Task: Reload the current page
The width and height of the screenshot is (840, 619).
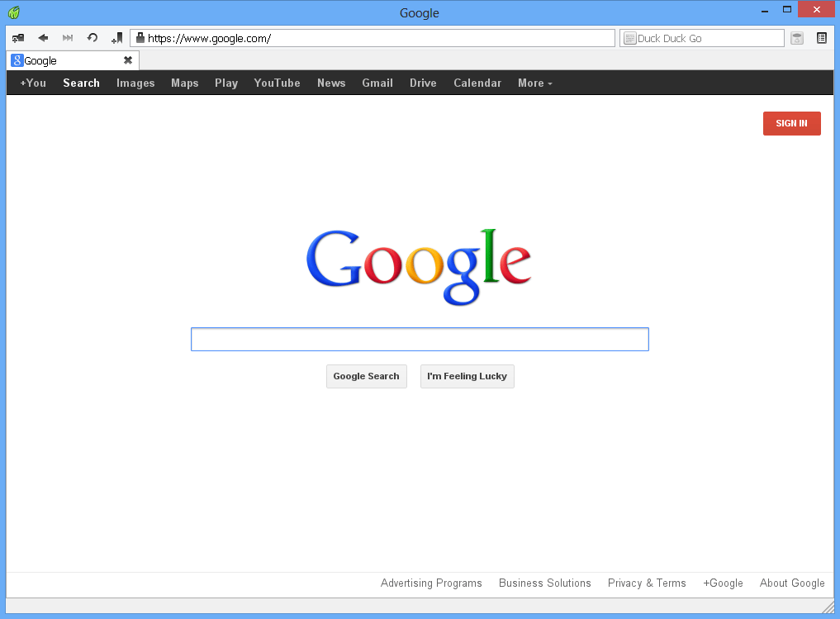Action: [x=93, y=38]
